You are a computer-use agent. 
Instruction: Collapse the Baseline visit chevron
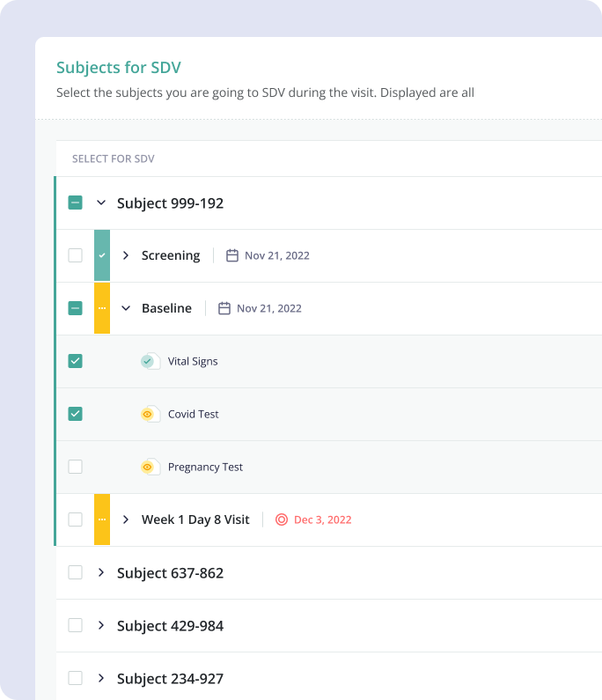point(126,308)
